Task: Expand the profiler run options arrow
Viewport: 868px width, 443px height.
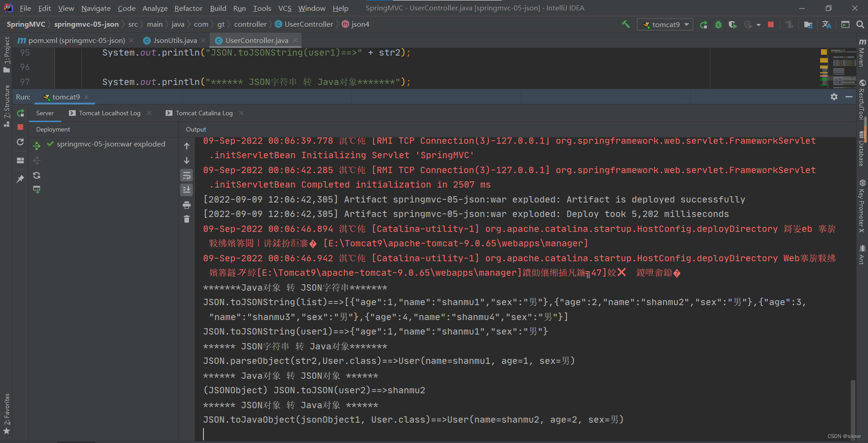Action: tap(759, 25)
